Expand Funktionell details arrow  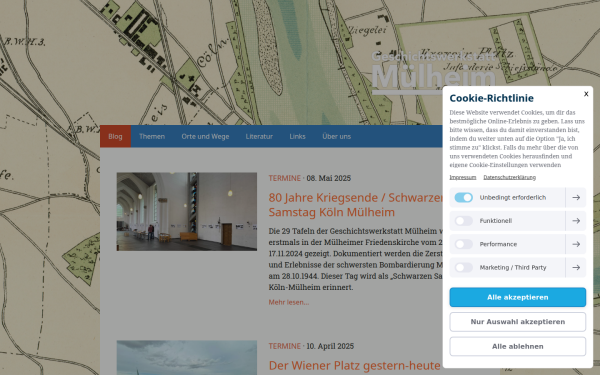click(x=576, y=221)
